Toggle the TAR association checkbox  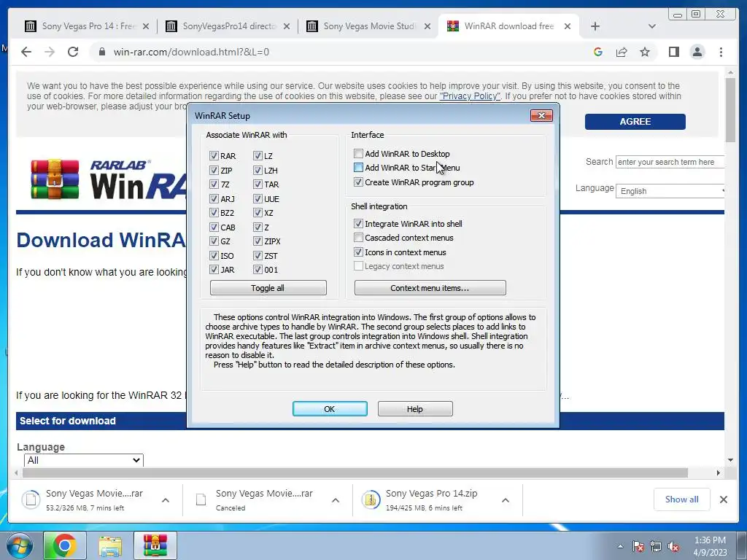coord(258,184)
